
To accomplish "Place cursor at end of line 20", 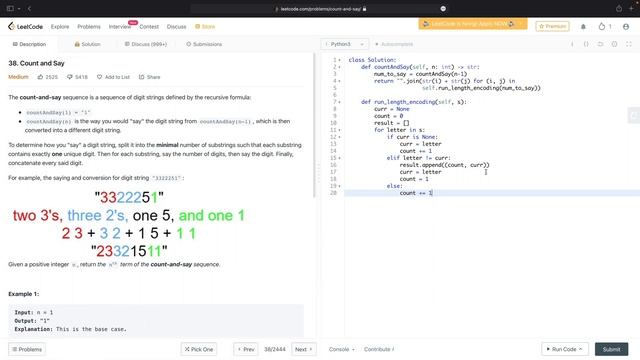I will click(433, 193).
